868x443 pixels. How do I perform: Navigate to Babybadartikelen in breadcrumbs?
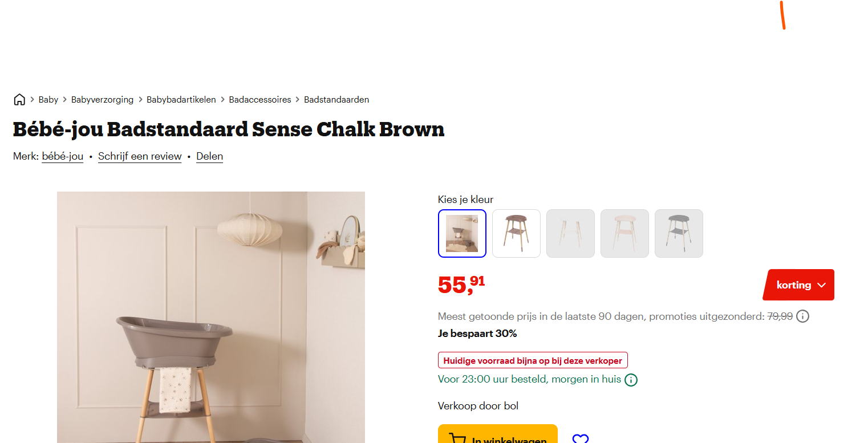[181, 100]
